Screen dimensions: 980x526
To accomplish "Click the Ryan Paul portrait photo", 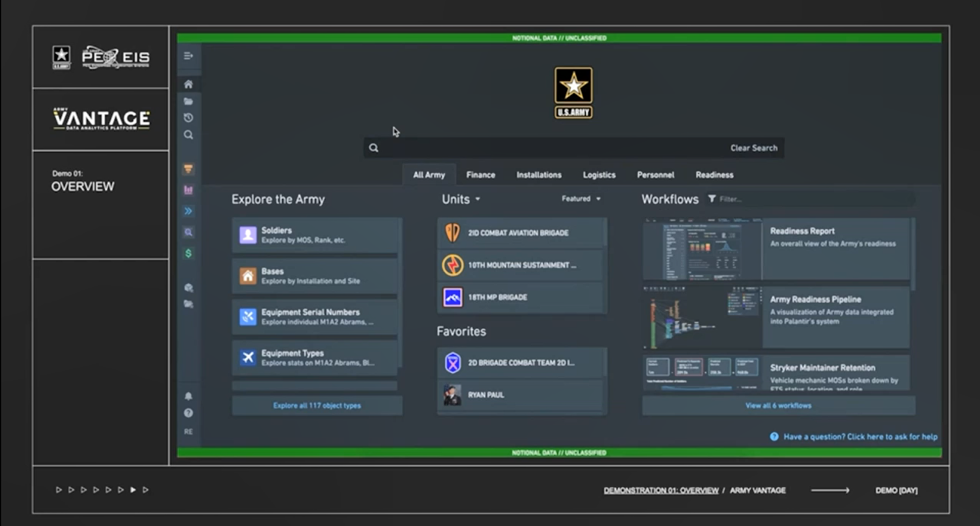I will click(x=453, y=395).
